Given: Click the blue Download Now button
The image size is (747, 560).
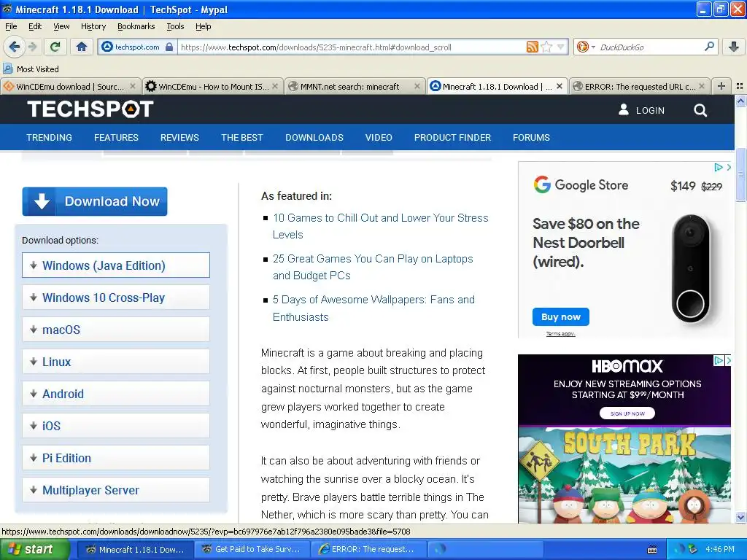Looking at the screenshot, I should pyautogui.click(x=95, y=201).
